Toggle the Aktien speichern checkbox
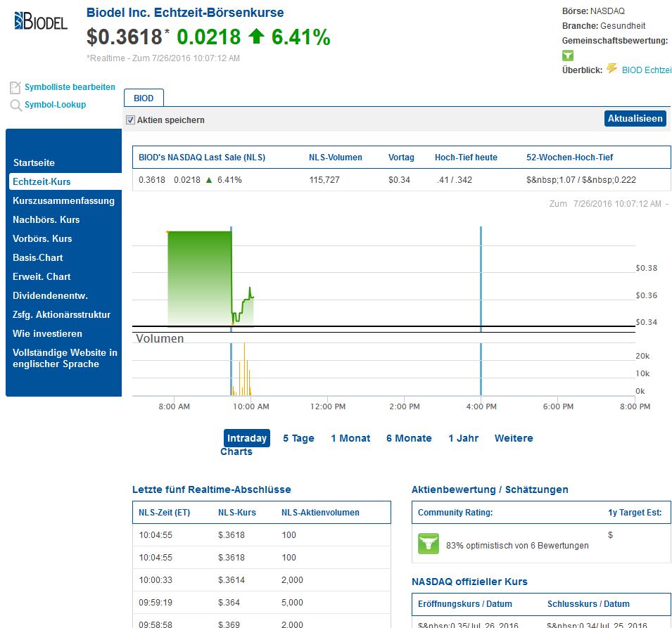The height and width of the screenshot is (628, 672). tap(130, 120)
